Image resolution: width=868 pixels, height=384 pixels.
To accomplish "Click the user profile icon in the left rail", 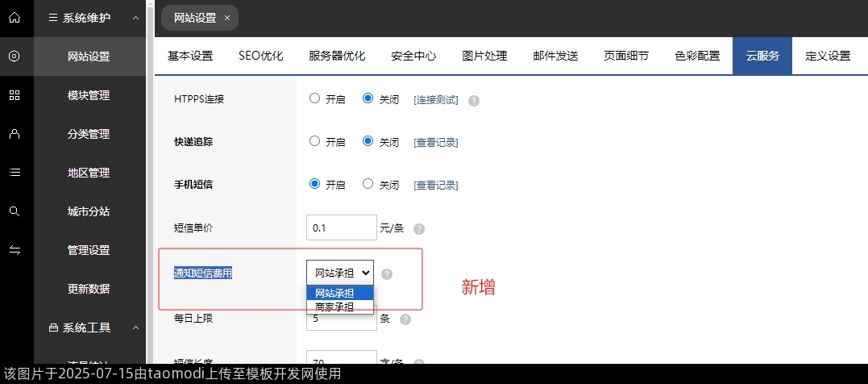I will pyautogui.click(x=14, y=134).
